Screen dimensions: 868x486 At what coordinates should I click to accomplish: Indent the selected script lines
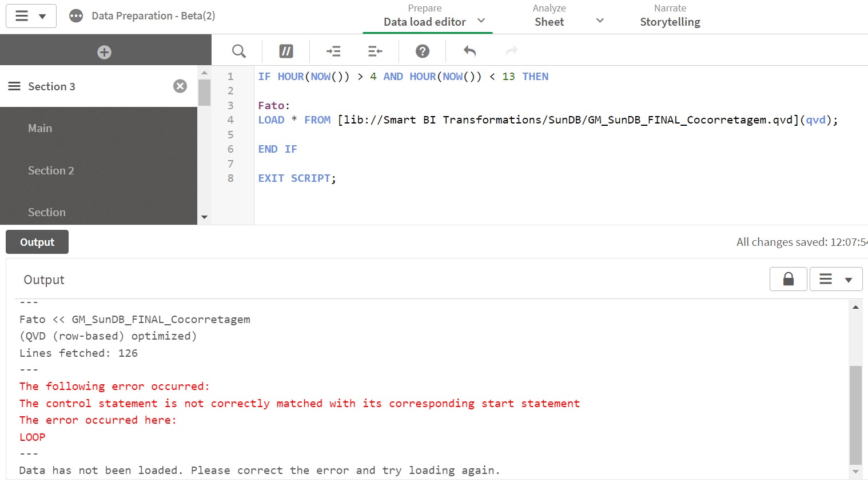point(333,51)
